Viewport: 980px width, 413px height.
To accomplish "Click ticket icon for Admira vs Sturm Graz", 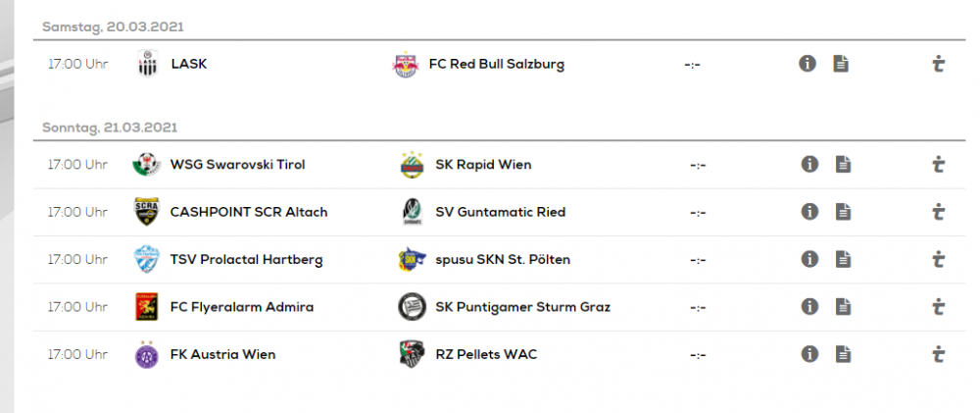I will (x=938, y=307).
